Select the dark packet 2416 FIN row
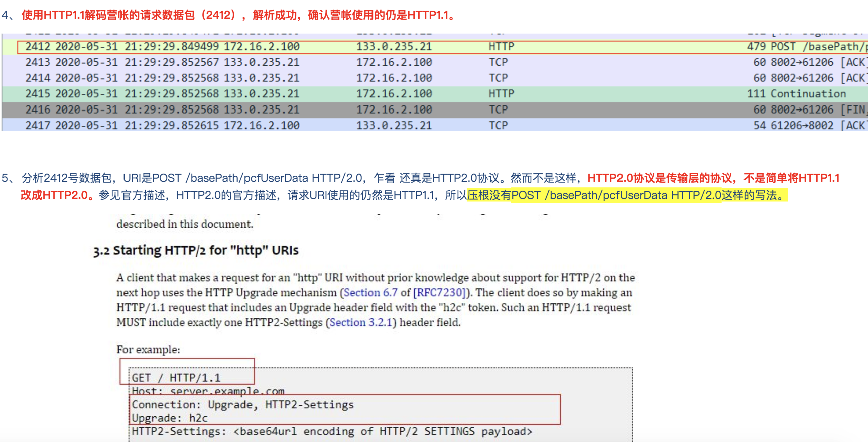868x442 pixels. pyautogui.click(x=435, y=109)
